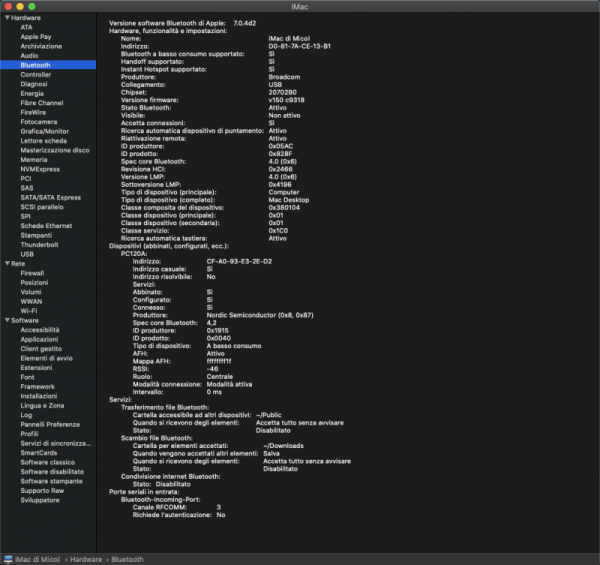This screenshot has height=565, width=600.
Task: Open Pannelli Preferenze in sidebar
Action: (49, 424)
